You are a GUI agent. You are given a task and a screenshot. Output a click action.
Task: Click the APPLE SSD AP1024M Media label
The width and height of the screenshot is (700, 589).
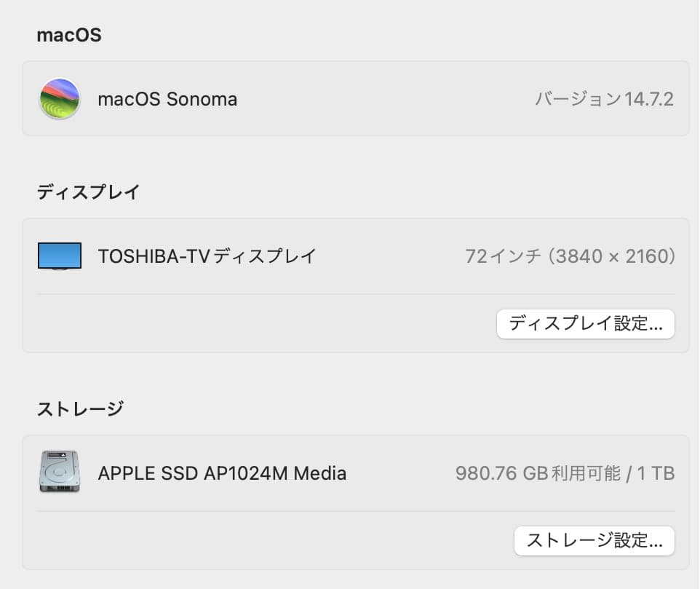222,473
